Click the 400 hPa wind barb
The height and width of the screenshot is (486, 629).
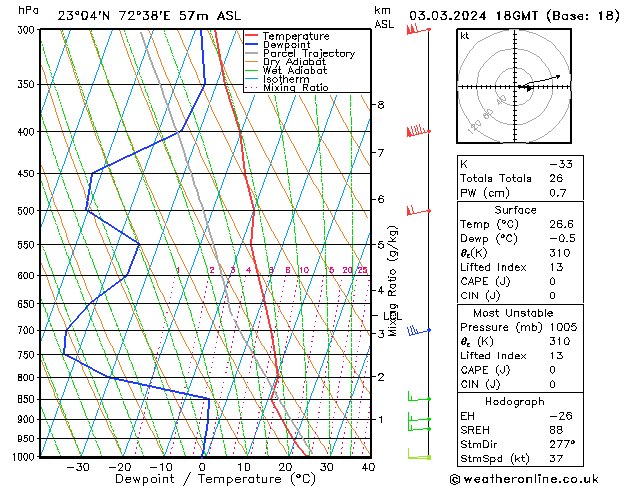click(x=418, y=131)
